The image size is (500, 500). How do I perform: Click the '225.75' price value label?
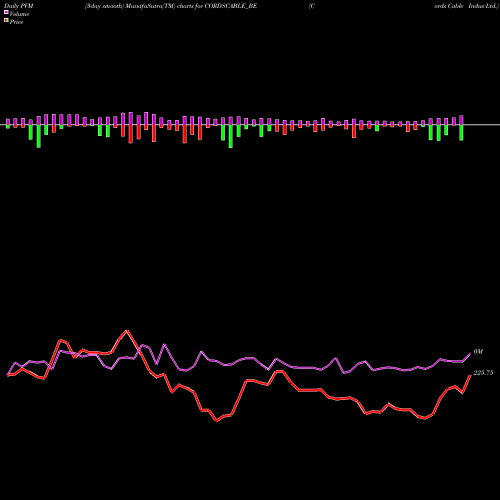[483, 373]
